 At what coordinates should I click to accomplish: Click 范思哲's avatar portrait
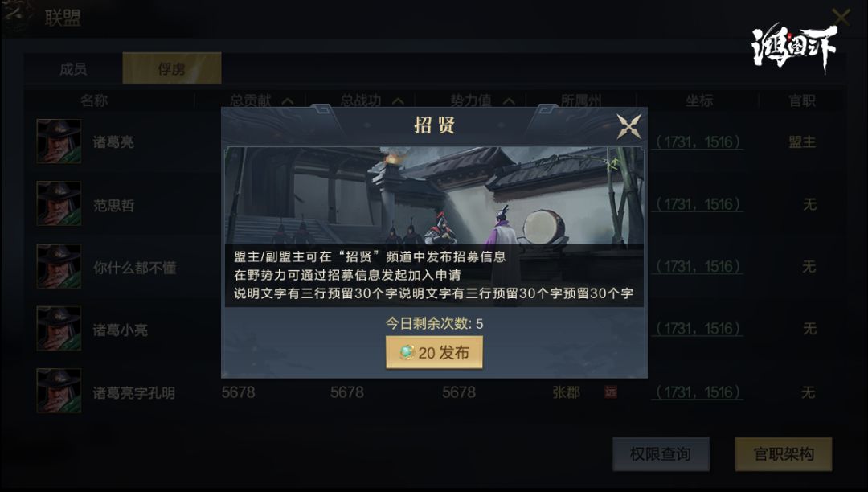(x=59, y=203)
